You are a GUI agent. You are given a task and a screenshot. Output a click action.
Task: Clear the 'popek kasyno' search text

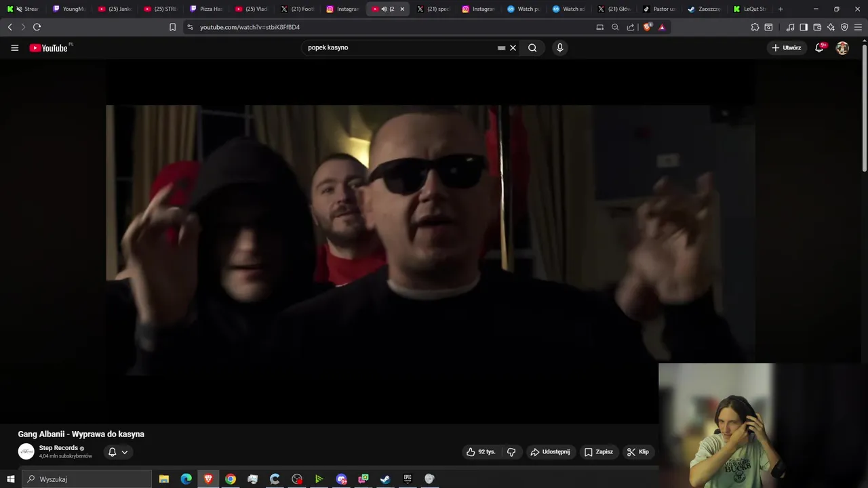click(x=513, y=48)
